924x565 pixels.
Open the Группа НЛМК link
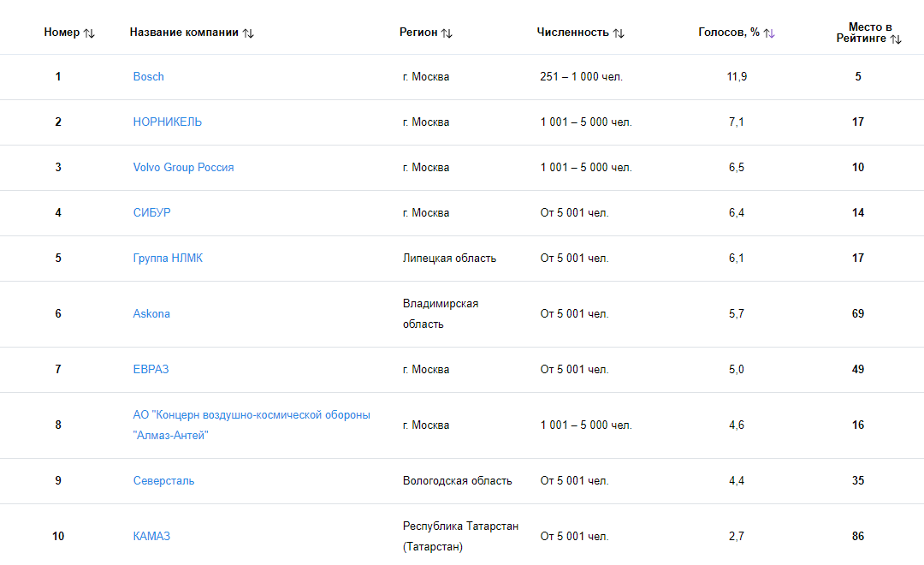point(168,259)
